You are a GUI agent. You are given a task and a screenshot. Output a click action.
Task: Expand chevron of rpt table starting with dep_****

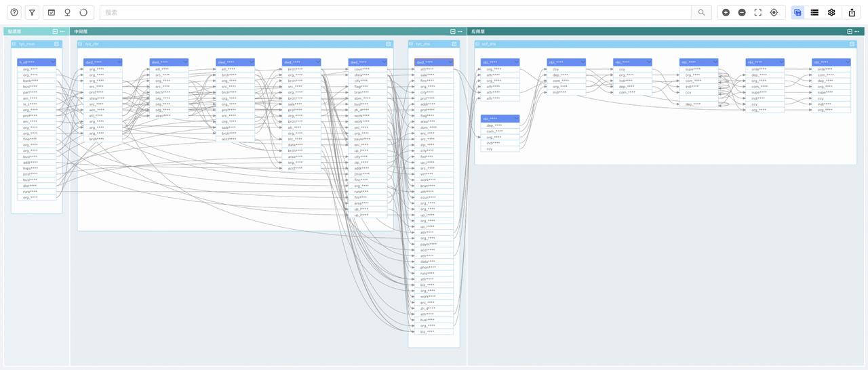coord(516,119)
